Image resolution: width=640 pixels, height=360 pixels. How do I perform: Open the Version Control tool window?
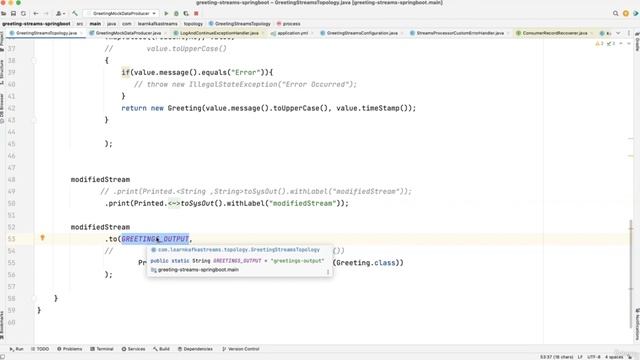241,349
